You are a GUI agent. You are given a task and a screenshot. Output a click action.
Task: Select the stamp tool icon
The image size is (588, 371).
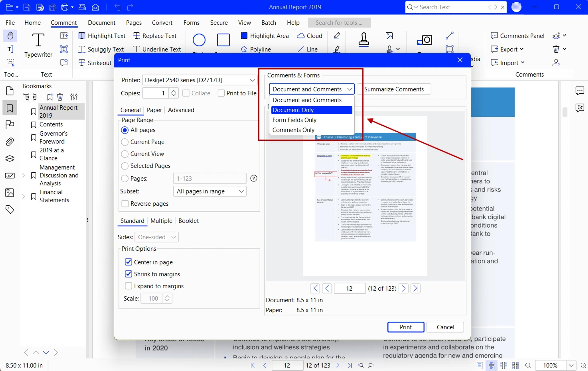coord(364,39)
